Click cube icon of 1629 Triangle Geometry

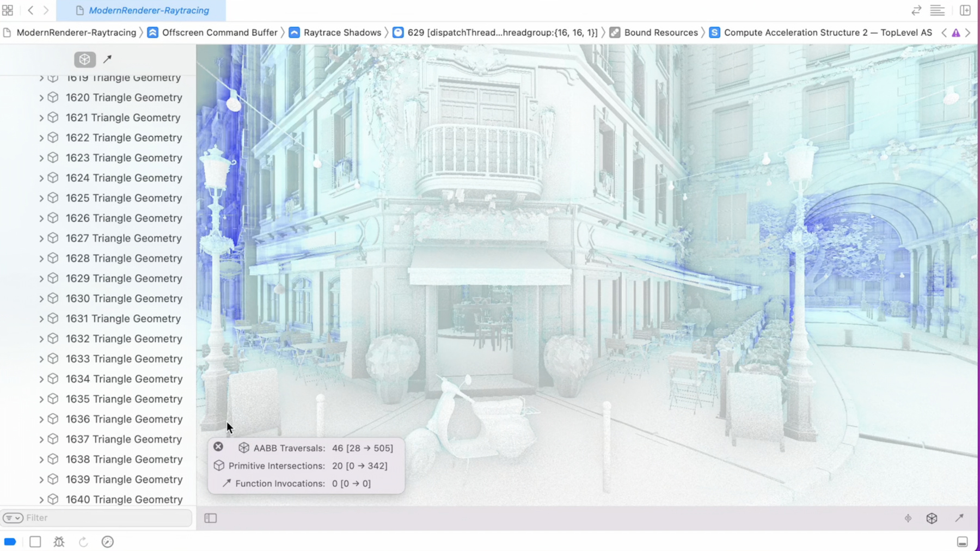(x=53, y=278)
